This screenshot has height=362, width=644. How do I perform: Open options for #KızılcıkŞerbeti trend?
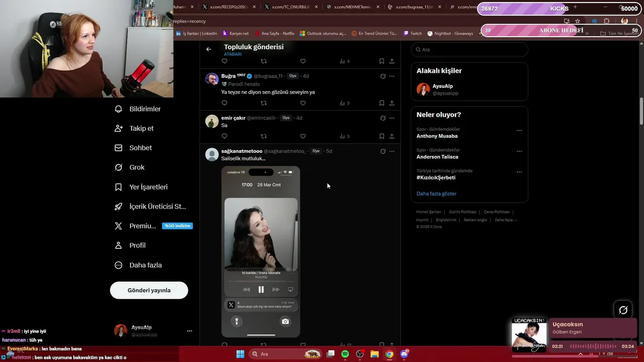pos(519,172)
